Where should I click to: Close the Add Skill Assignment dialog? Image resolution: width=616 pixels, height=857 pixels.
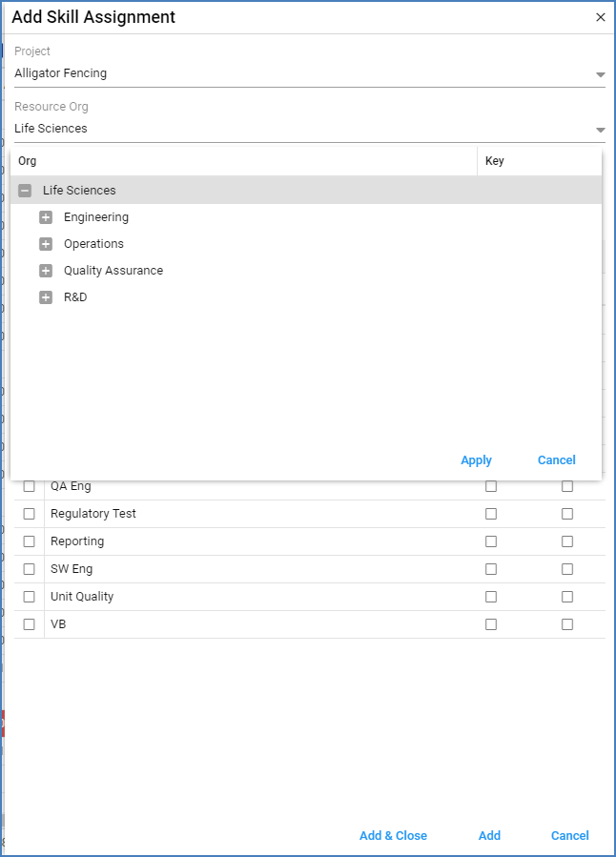pos(600,17)
